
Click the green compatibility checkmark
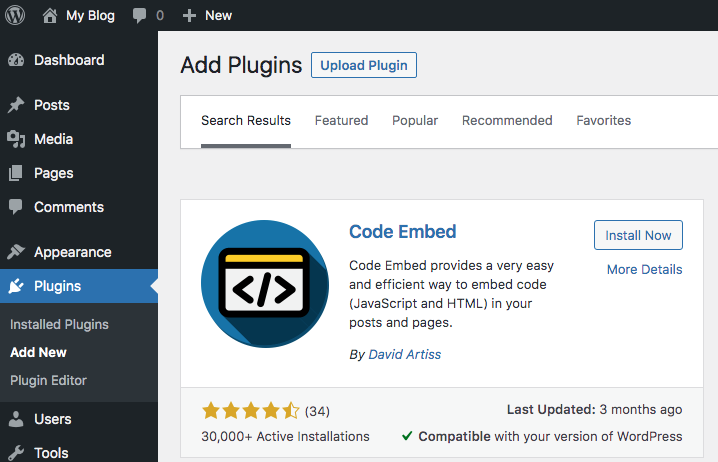coord(407,436)
